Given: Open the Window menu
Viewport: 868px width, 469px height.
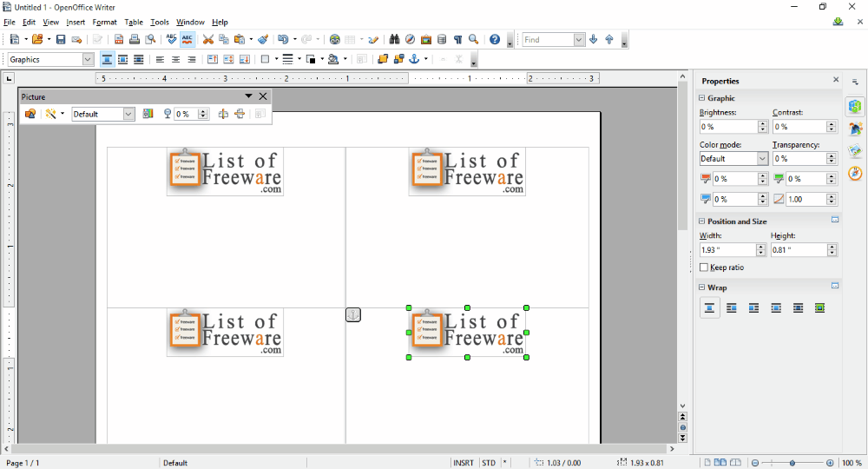Looking at the screenshot, I should 190,23.
